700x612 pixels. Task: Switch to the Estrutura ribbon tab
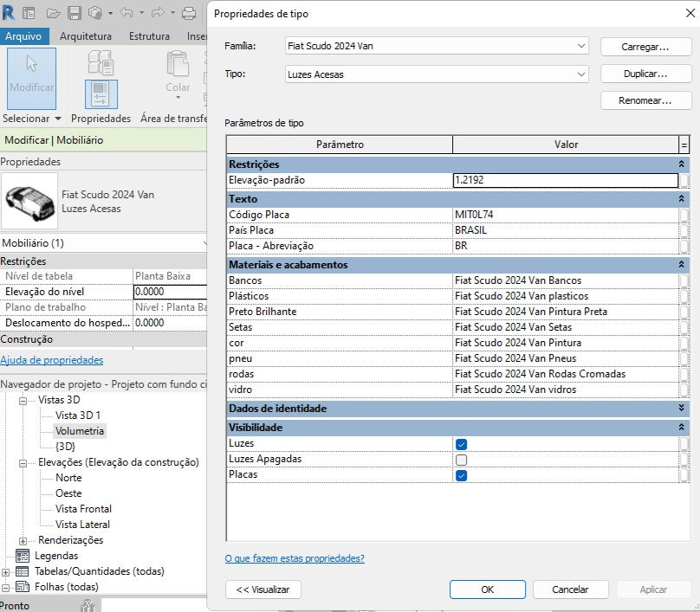point(149,36)
